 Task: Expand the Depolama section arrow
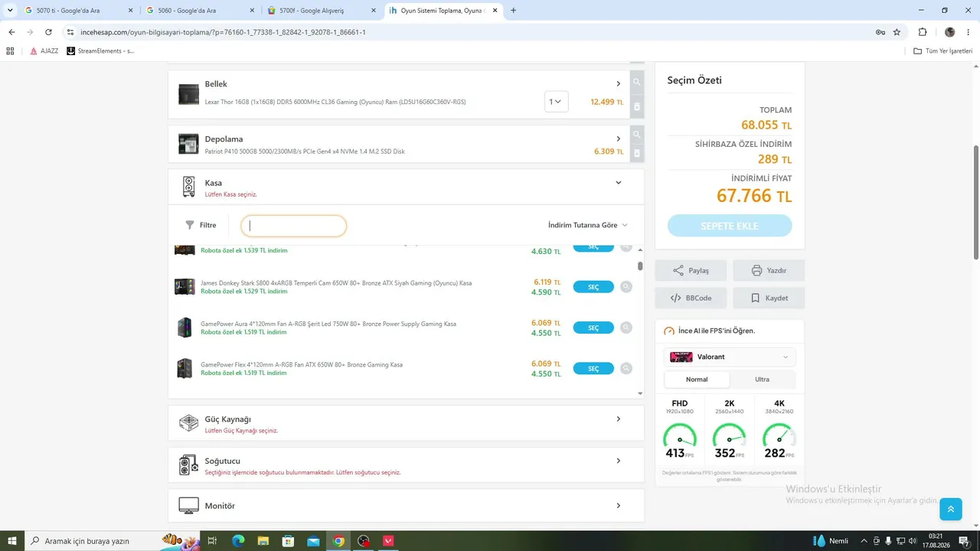pos(619,139)
